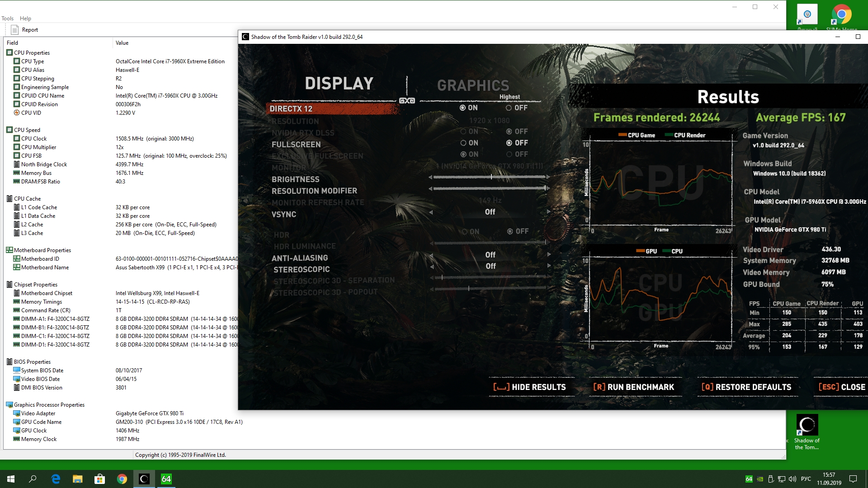Click Anti-Aliasing right arrow selector
The height and width of the screenshot is (488, 868).
pyautogui.click(x=548, y=255)
